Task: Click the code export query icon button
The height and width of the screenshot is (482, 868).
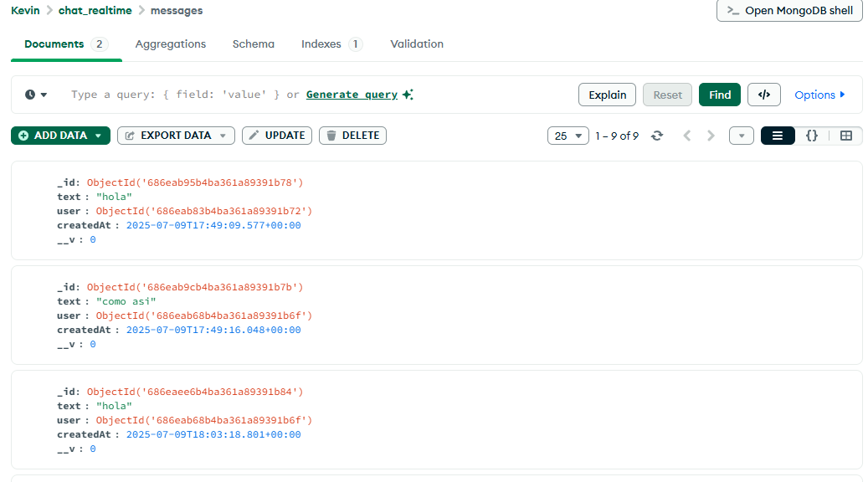Action: (x=764, y=95)
